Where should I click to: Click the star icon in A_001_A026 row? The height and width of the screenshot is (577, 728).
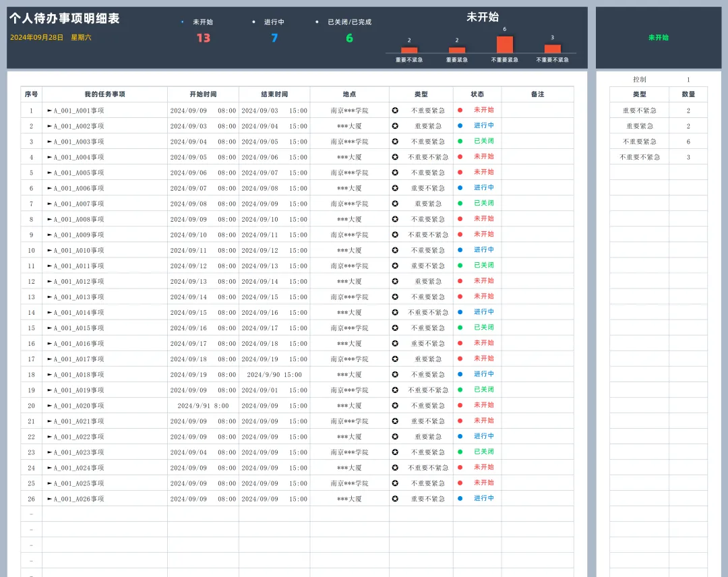395,499
